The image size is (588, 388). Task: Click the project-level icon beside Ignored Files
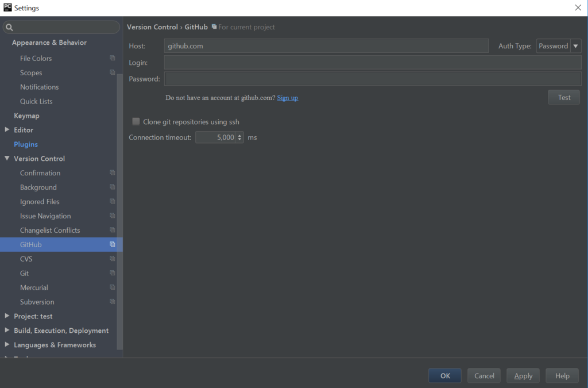(112, 202)
